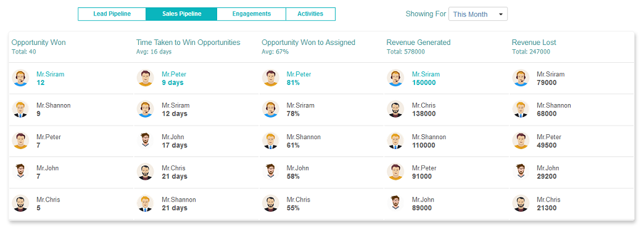Click Mr.Chris's avatar under Opportunity Won
Screen dimensions: 644x231
point(20,203)
